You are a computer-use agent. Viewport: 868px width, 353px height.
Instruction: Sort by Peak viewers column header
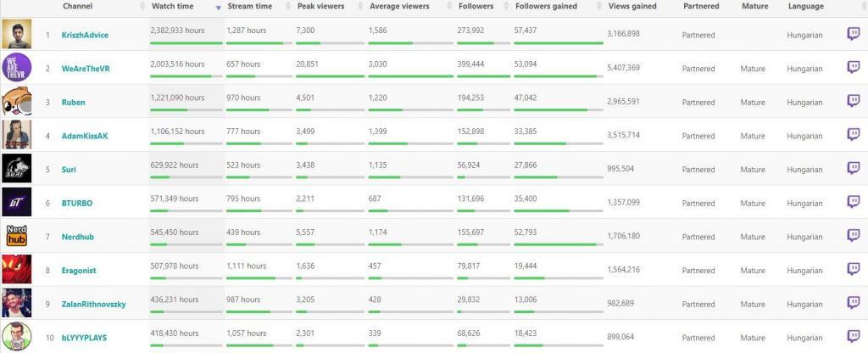pos(319,7)
